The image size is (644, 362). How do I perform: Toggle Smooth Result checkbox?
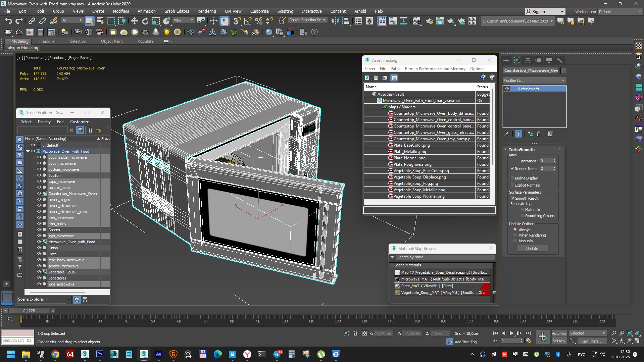[512, 198]
